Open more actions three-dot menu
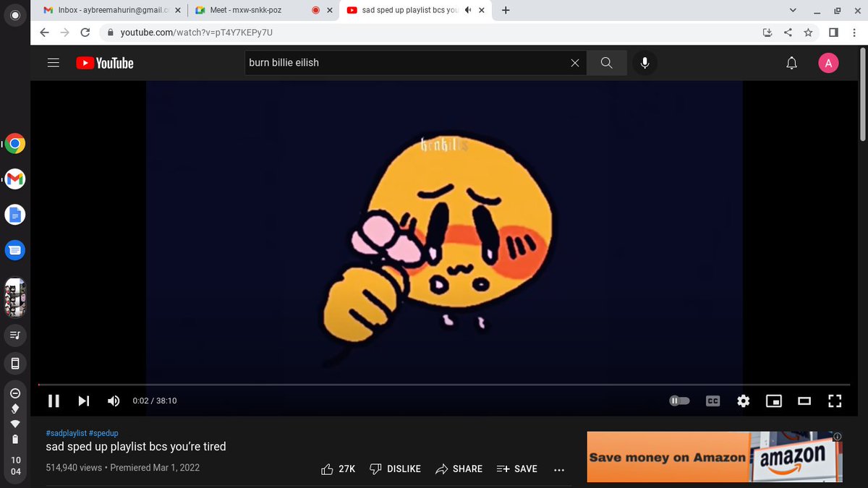 558,469
